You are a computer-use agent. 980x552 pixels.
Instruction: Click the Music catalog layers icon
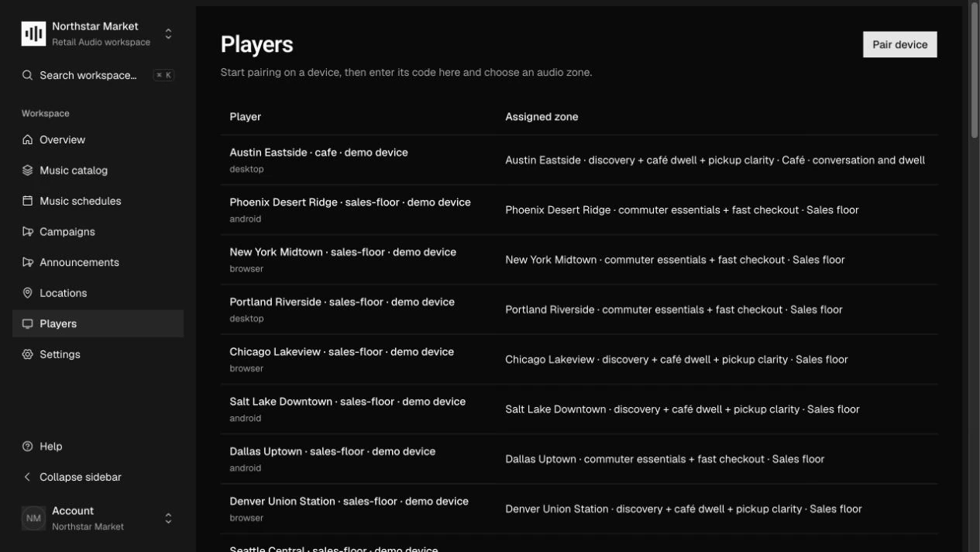28,171
